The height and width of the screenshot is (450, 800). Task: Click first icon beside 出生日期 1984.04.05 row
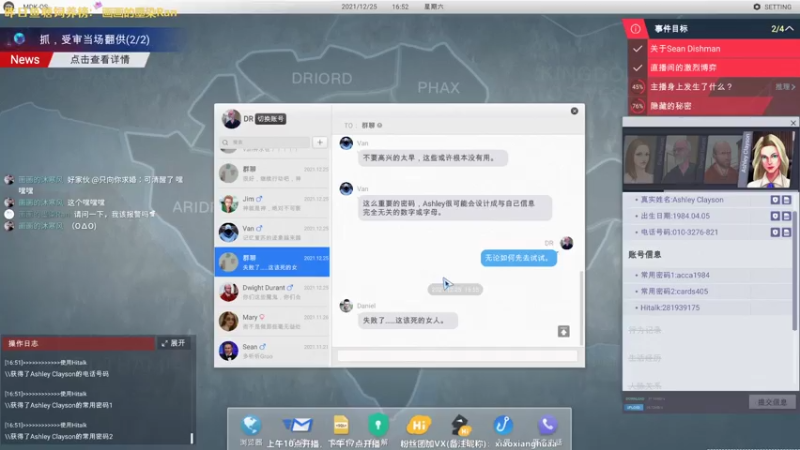pos(775,216)
